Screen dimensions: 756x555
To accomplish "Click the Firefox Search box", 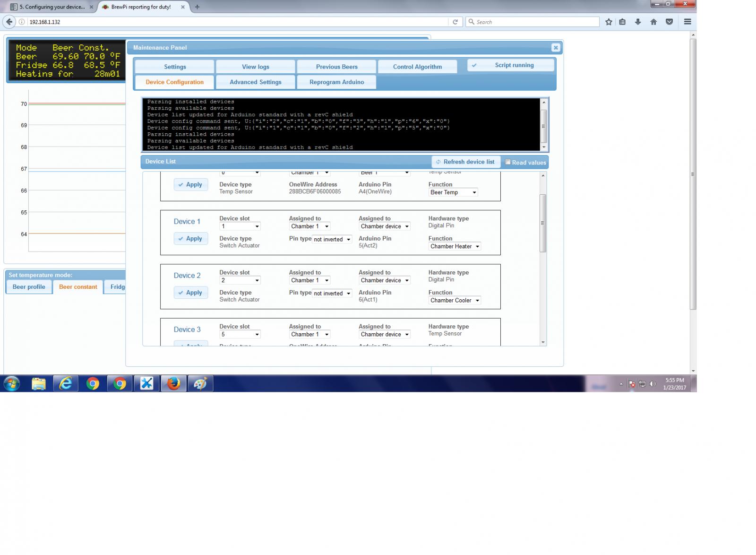I will click(533, 22).
